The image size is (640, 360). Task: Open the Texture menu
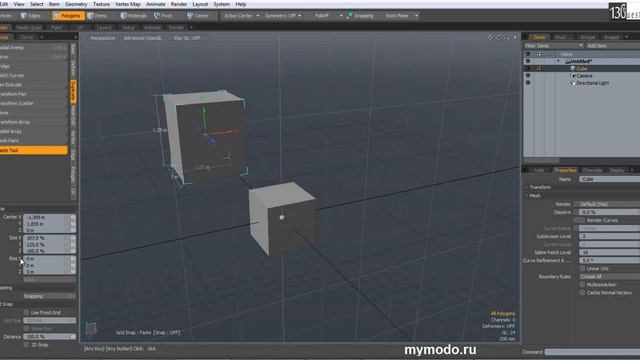[x=101, y=4]
